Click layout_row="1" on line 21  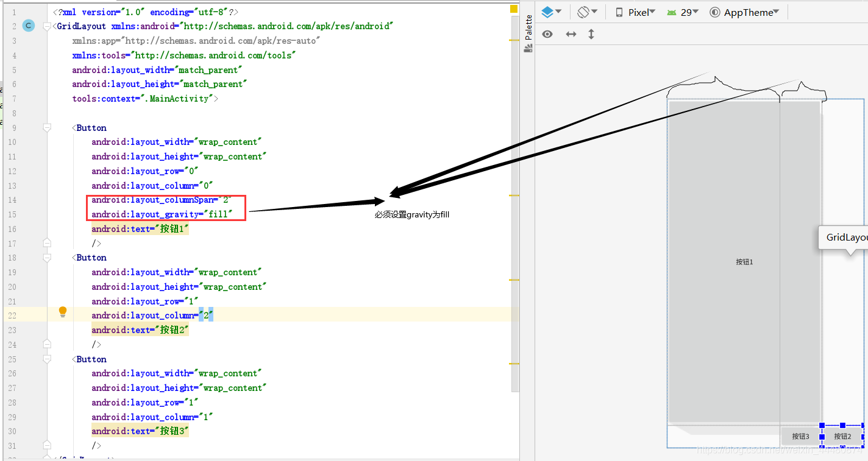pos(145,301)
